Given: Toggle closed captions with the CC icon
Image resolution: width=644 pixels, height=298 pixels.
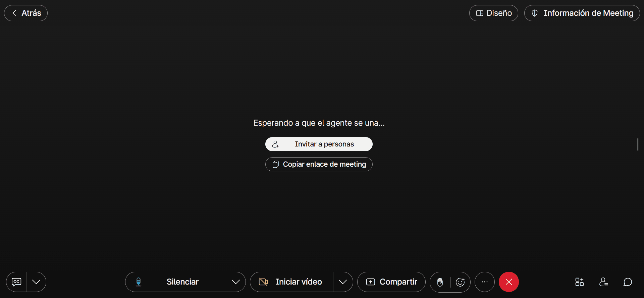Looking at the screenshot, I should pos(16,282).
